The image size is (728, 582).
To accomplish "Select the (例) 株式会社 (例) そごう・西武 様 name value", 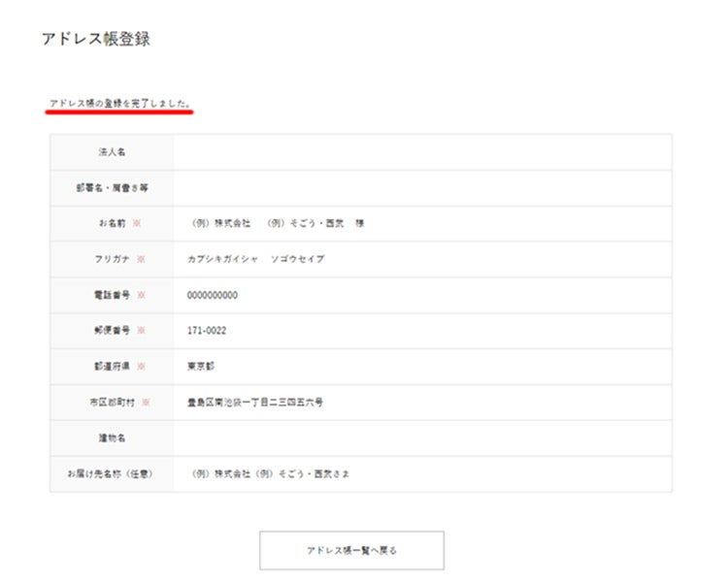I will (278, 223).
